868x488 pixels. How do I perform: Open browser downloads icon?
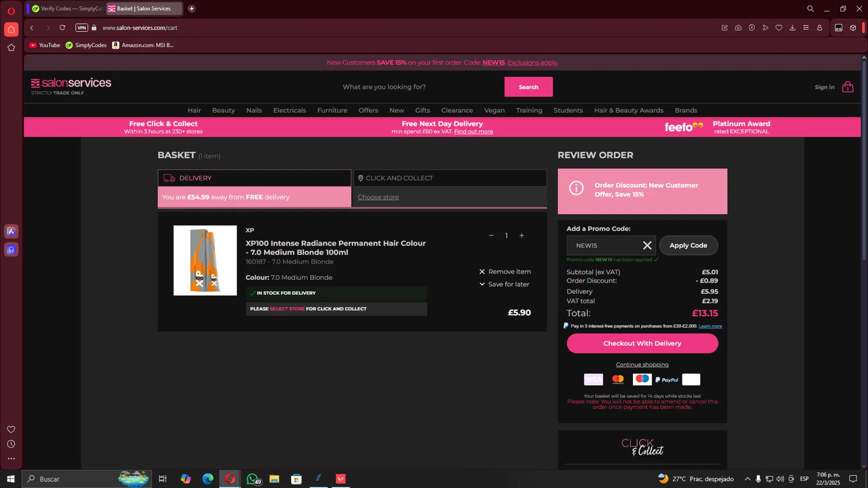click(792, 28)
